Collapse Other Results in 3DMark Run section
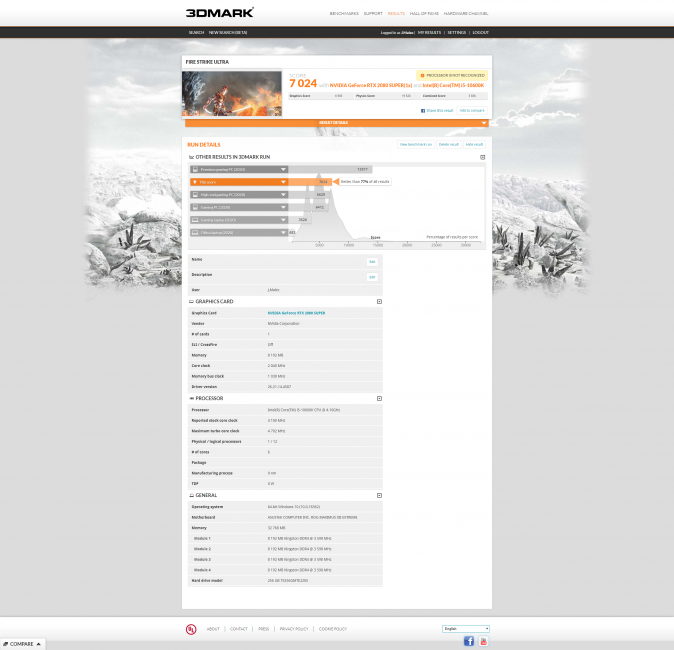674x650 pixels. coord(483,157)
